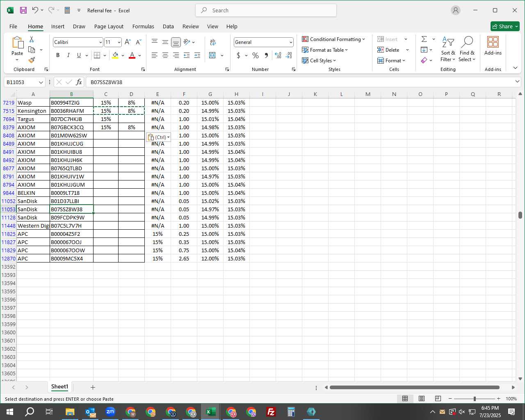Increase font size with the larger A icon
This screenshot has height=420, width=525.
click(x=128, y=42)
